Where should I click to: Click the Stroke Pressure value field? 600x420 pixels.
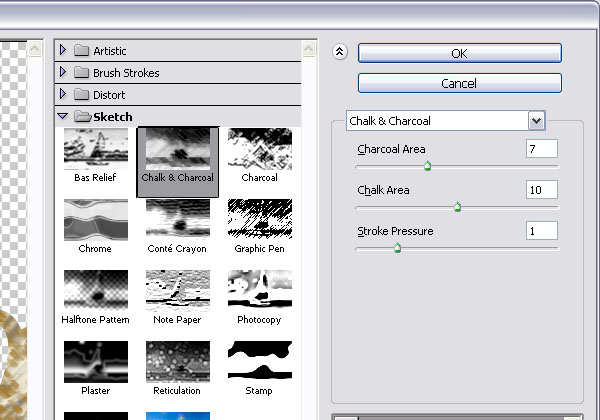[541, 231]
